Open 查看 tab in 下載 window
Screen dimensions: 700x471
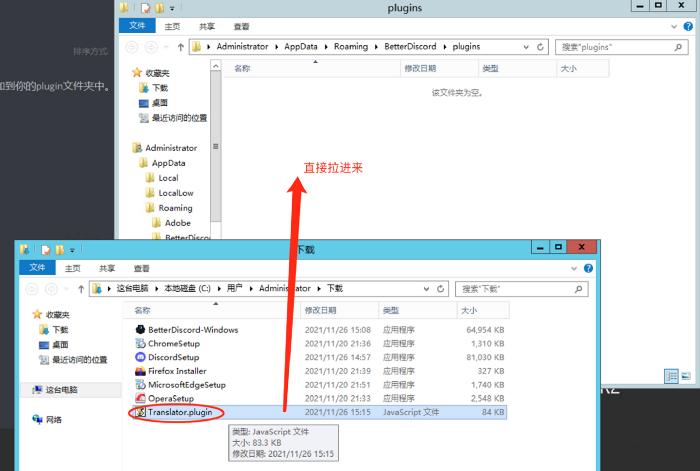pos(142,268)
